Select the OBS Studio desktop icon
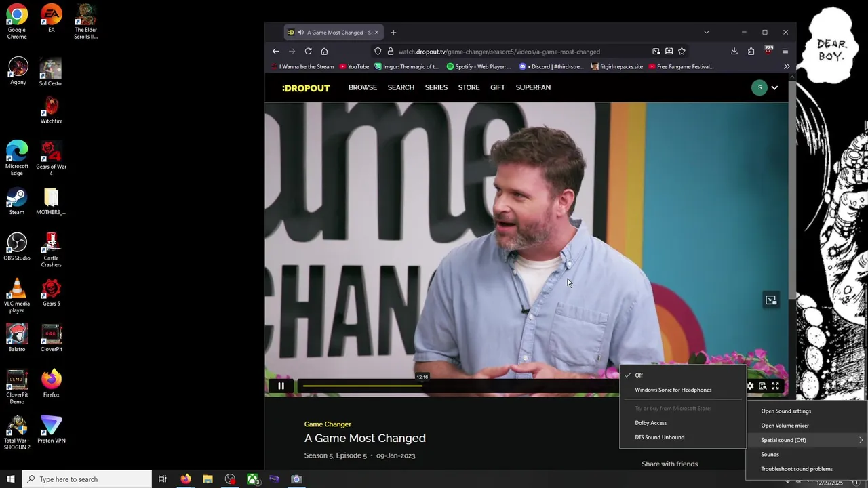 tap(17, 247)
